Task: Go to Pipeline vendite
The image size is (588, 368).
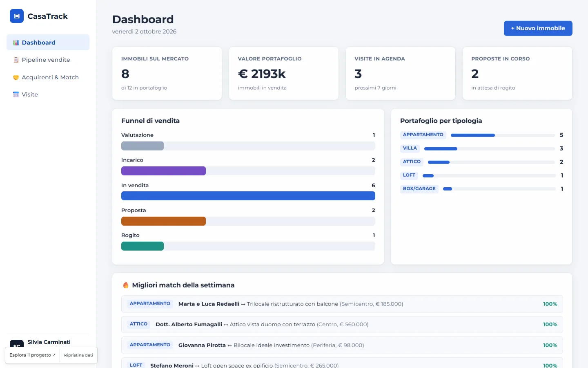Action: [48, 60]
